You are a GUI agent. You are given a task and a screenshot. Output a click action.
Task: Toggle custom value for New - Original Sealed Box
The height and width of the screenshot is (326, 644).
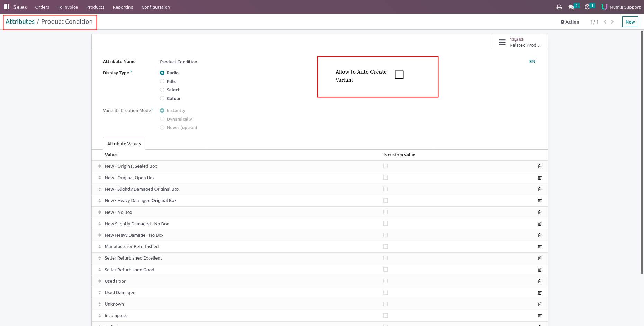(x=385, y=166)
